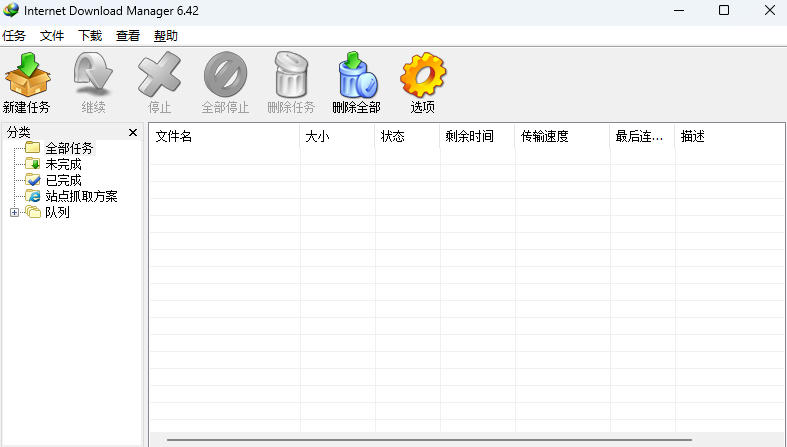Select the 未完成 folder icon
Image resolution: width=787 pixels, height=447 pixels.
point(33,164)
